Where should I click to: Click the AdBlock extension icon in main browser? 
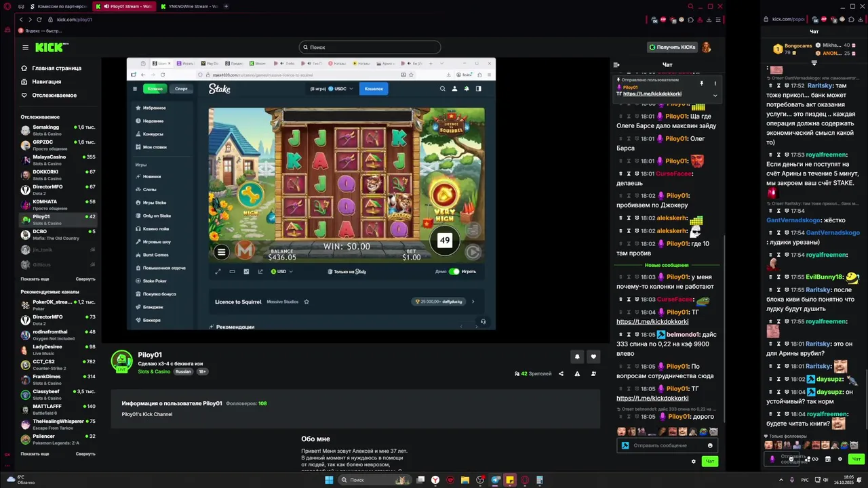click(x=662, y=20)
